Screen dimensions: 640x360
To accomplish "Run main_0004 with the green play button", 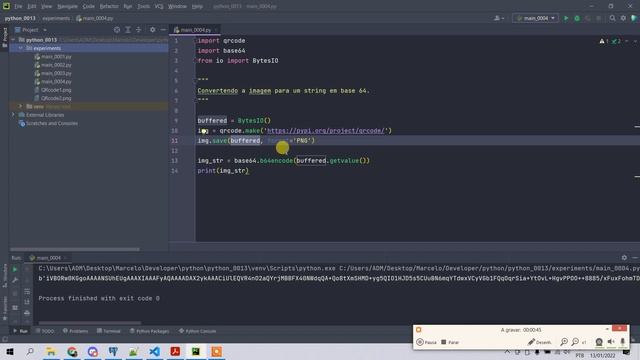I will point(566,18).
